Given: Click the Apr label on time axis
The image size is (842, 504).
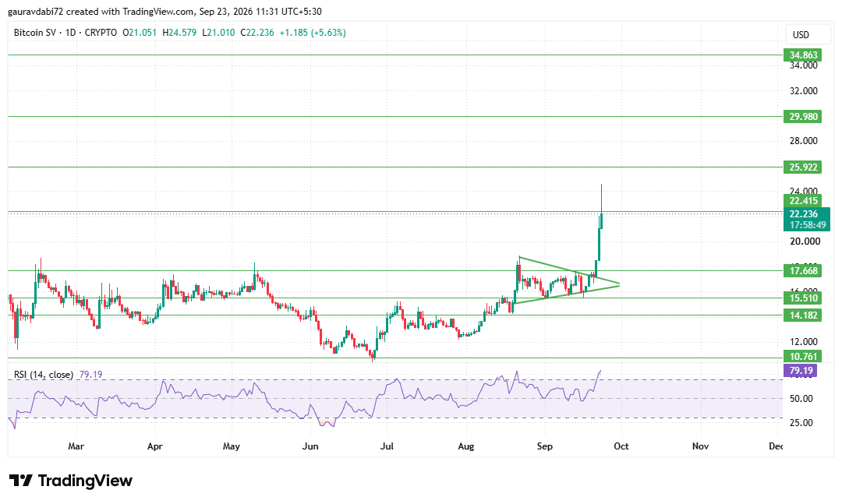Looking at the screenshot, I should pos(154,446).
